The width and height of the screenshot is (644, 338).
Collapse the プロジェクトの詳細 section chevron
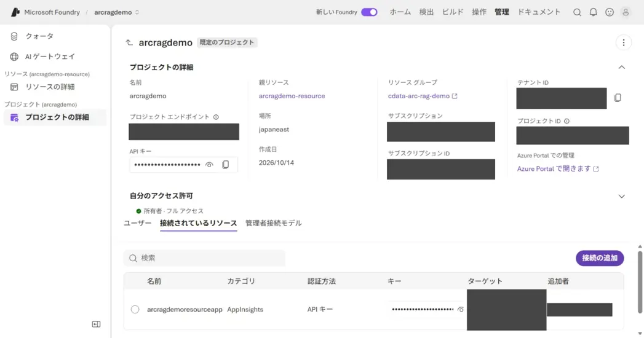click(621, 67)
